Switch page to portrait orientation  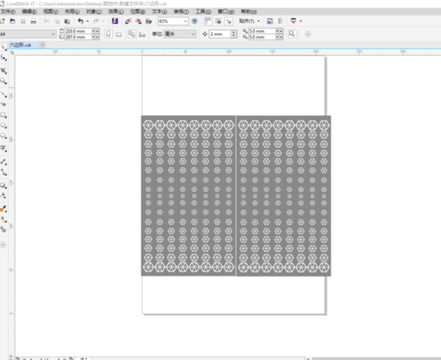click(108, 34)
